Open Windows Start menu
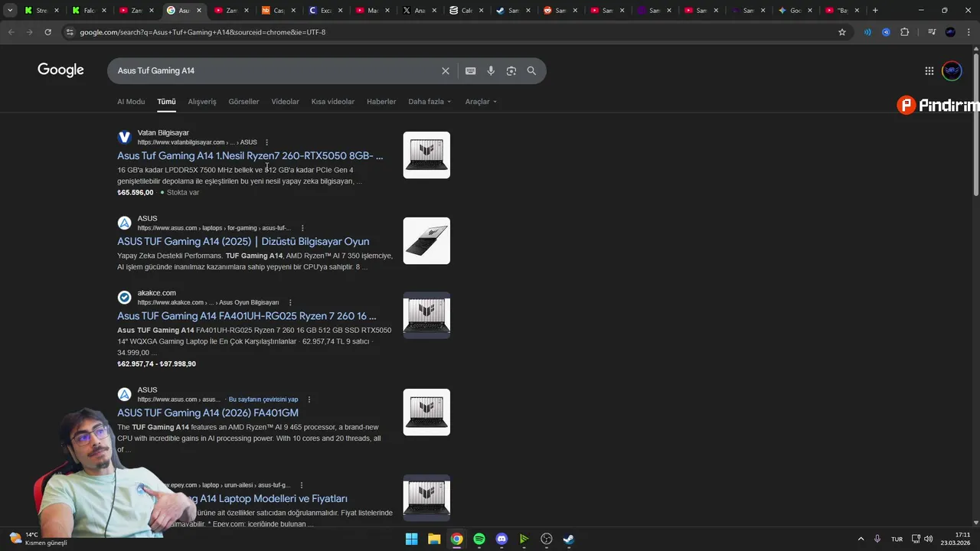The image size is (980, 551). (x=411, y=539)
